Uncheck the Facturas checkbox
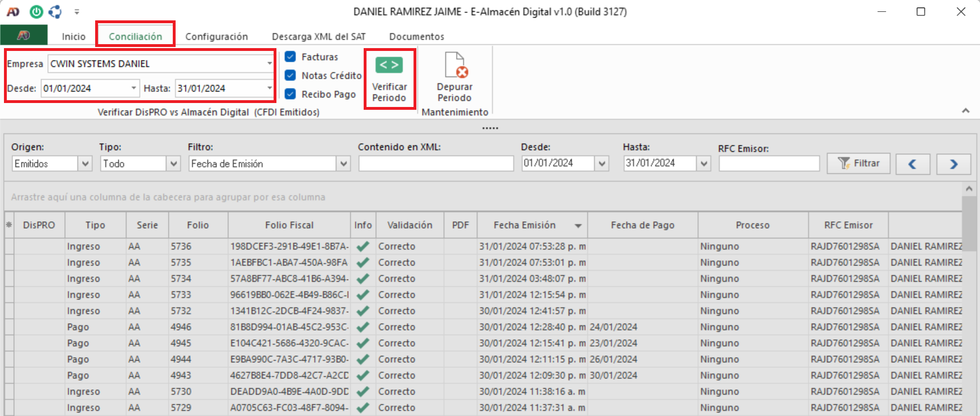 291,57
